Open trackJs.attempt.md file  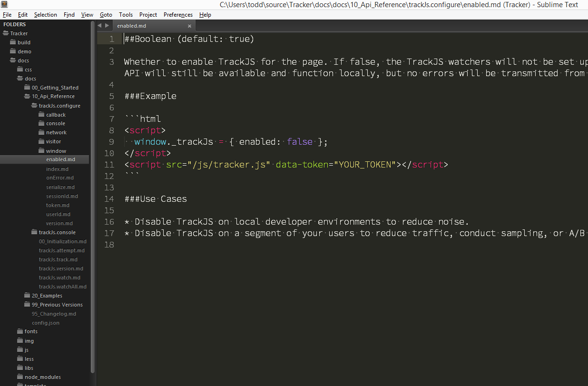point(62,250)
